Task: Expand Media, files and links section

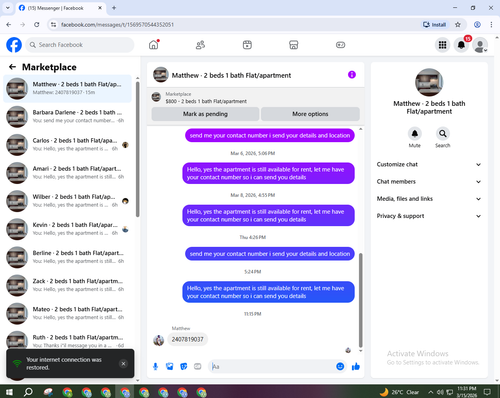Action: [x=429, y=199]
